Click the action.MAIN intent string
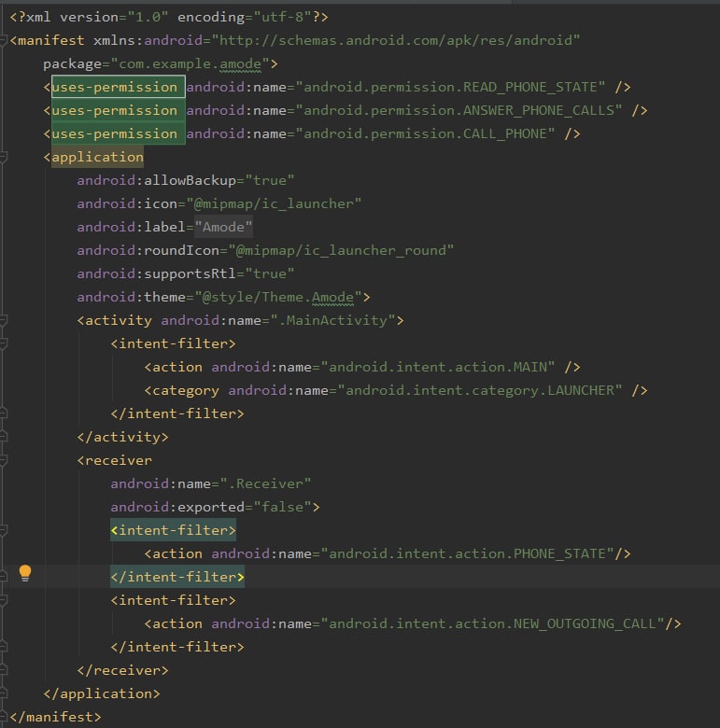The width and height of the screenshot is (720, 728). pyautogui.click(x=438, y=367)
